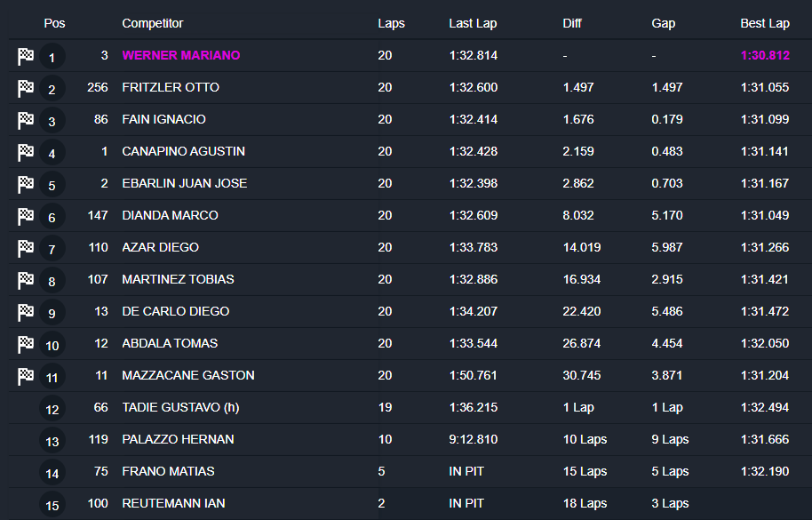Click the finish flag beside Martinez Tobias
This screenshot has width=812, height=520.
tap(26, 280)
